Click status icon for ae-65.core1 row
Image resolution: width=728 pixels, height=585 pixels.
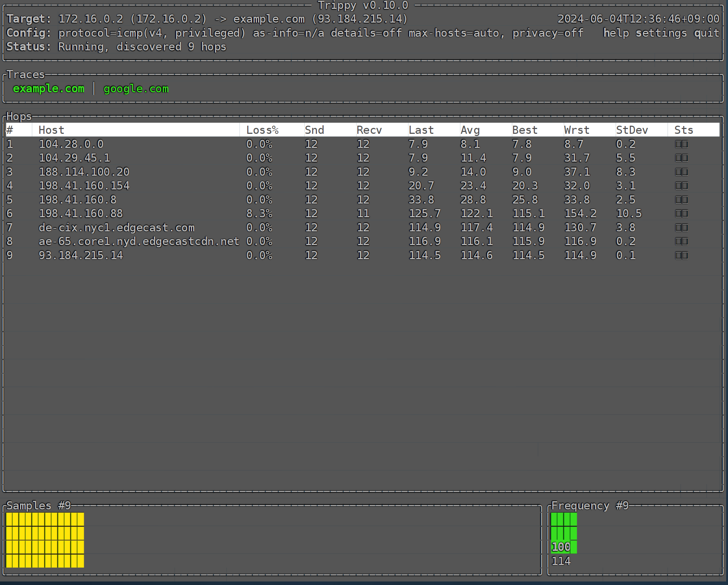click(681, 241)
